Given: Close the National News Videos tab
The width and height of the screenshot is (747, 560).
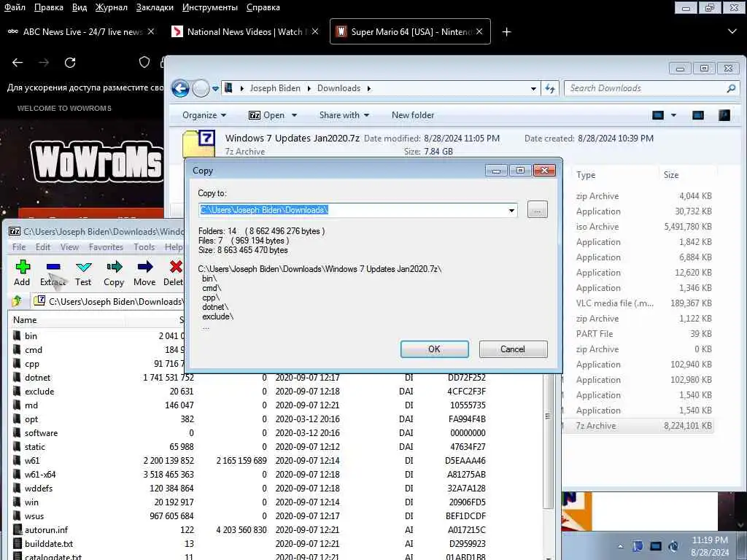Looking at the screenshot, I should tap(315, 31).
